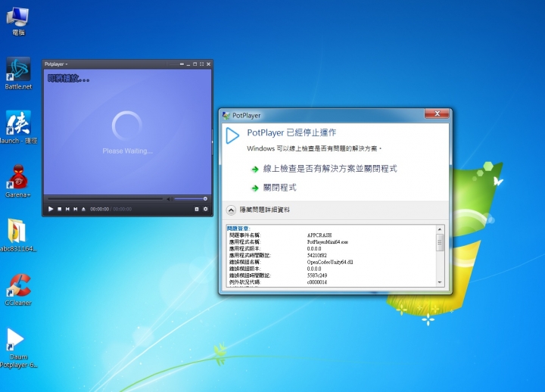Choose the close program option (關閉程式)
The height and width of the screenshot is (392, 545).
[280, 188]
